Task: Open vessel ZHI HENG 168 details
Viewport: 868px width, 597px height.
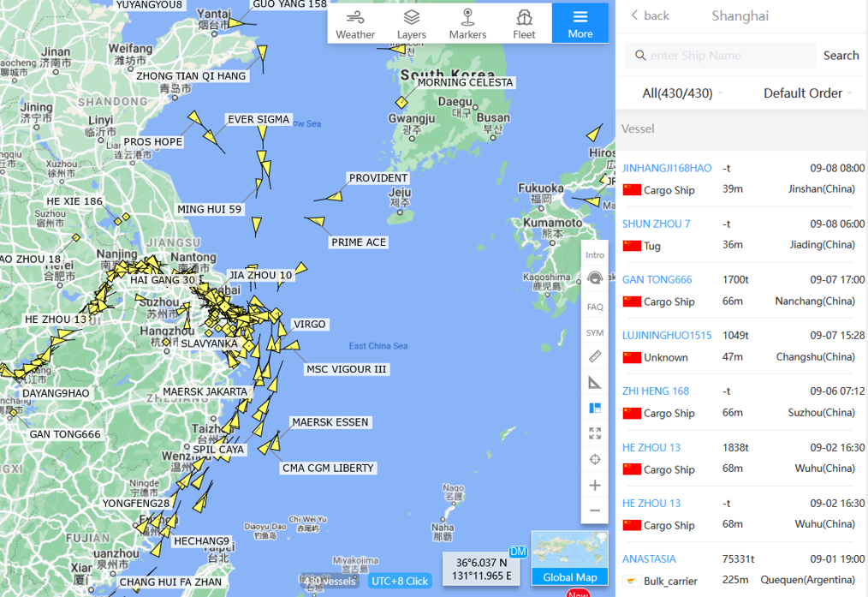Action: 656,391
